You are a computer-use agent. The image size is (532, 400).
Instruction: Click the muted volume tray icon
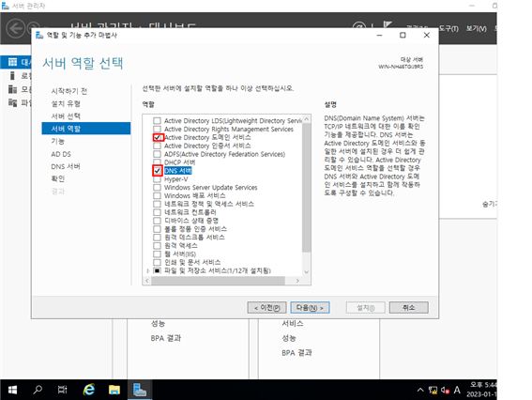click(x=445, y=391)
